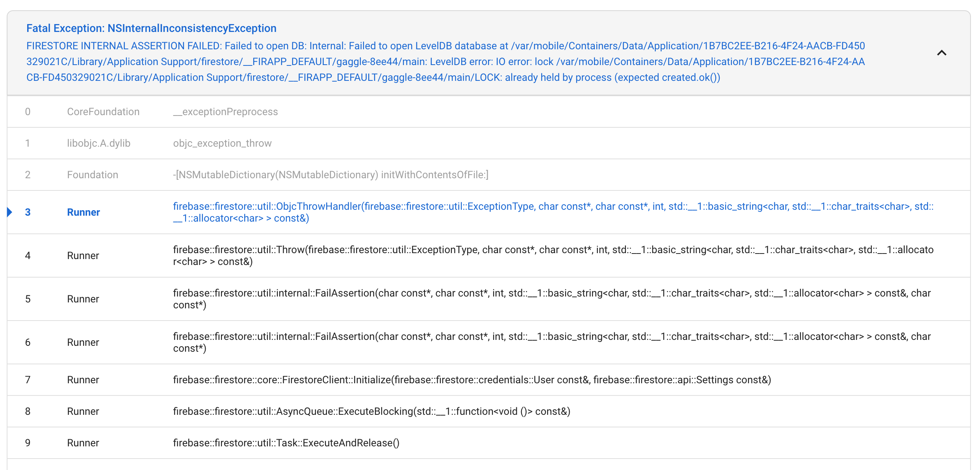Viewport: 980px width, 470px height.
Task: Click frame number 3 in the stack
Action: click(28, 212)
